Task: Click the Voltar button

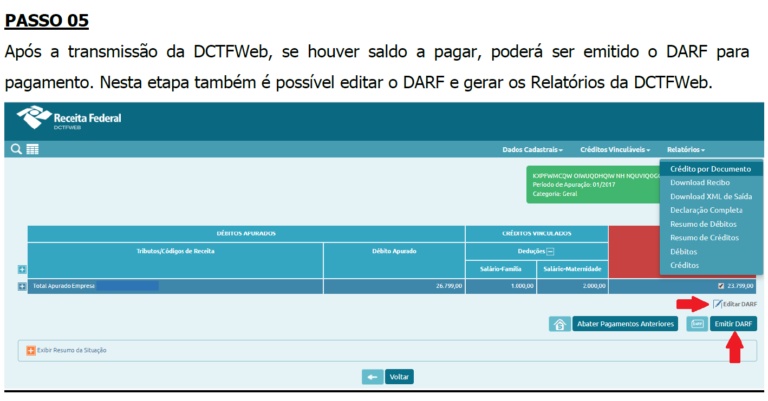Action: [x=399, y=377]
